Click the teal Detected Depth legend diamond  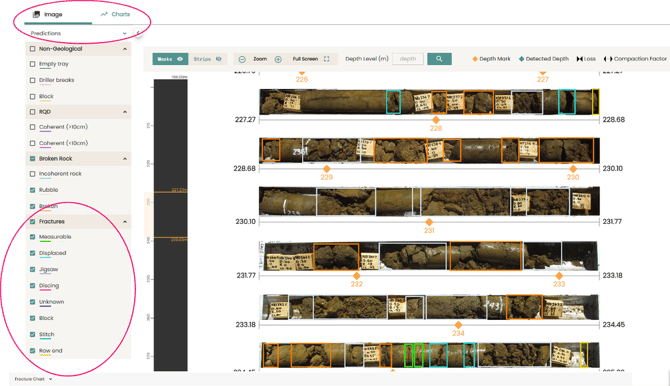pos(521,59)
